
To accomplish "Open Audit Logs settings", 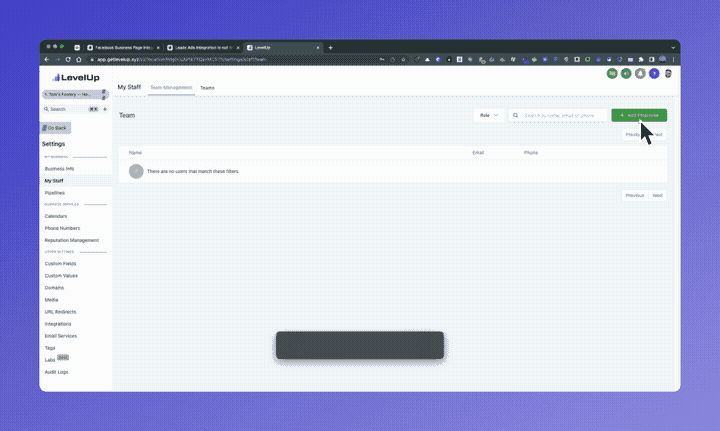I will (56, 372).
